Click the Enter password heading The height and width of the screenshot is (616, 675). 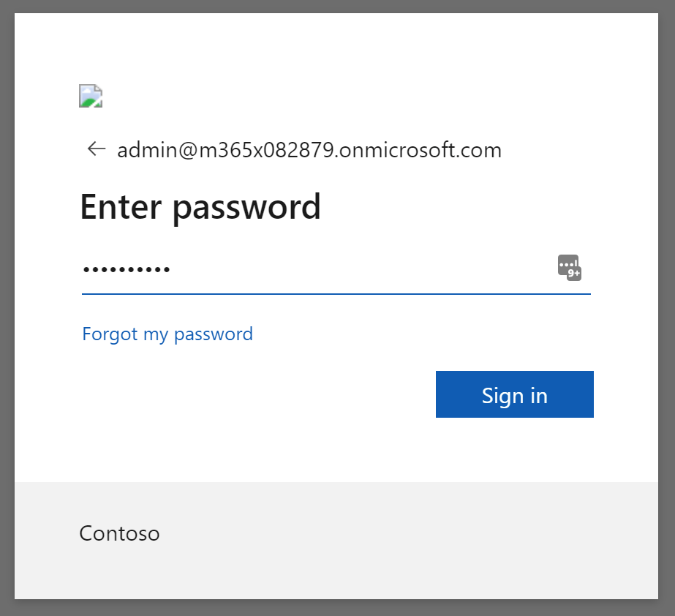pos(200,207)
